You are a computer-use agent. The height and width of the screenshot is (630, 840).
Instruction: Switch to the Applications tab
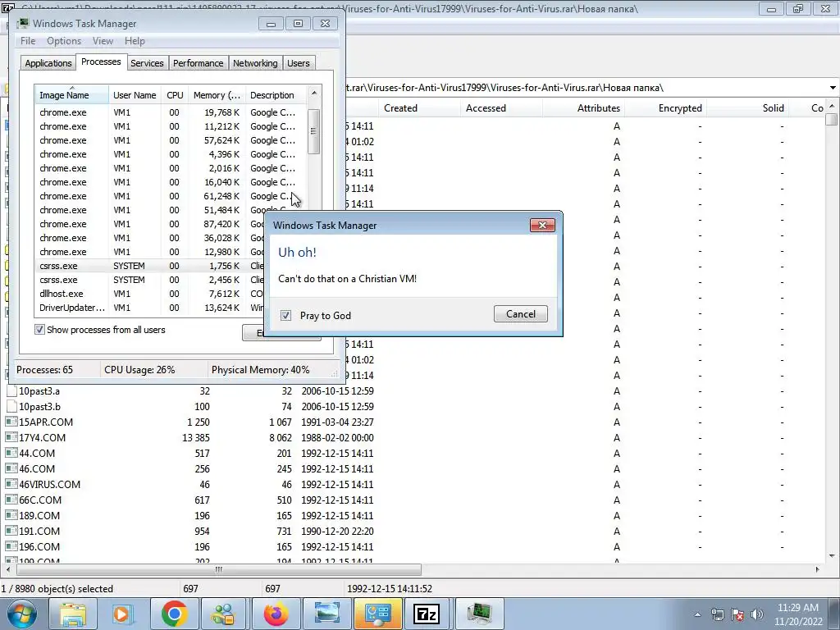48,63
